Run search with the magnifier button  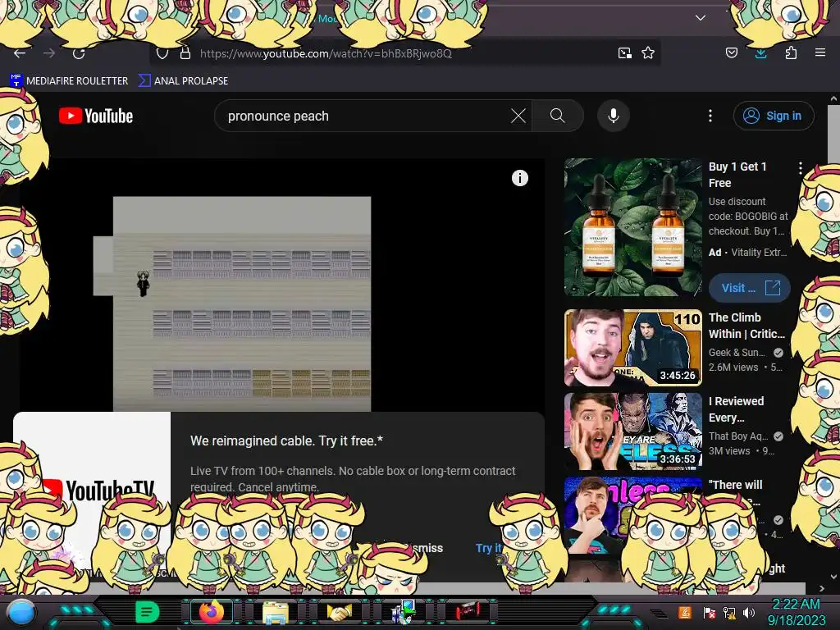click(557, 116)
